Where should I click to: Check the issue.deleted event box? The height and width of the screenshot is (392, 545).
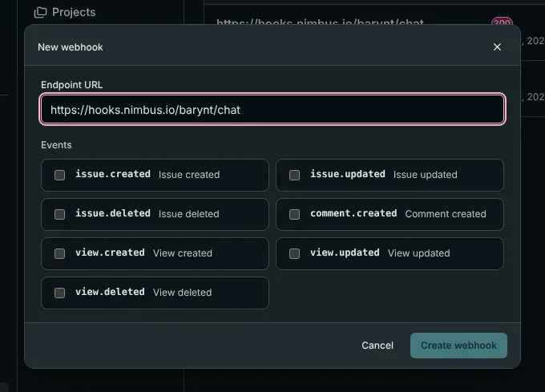(60, 214)
